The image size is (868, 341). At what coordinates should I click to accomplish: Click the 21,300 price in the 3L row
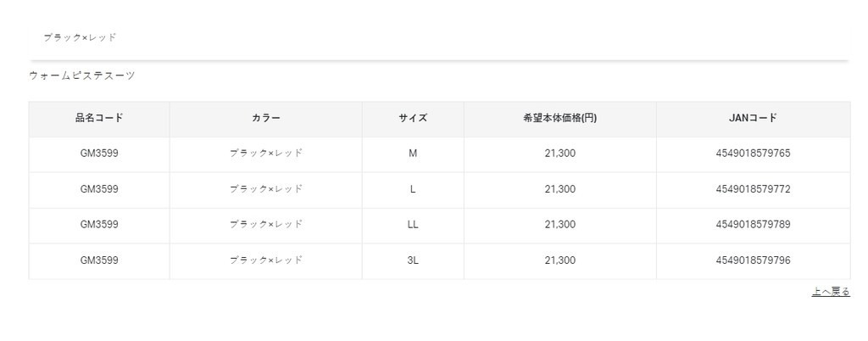(559, 260)
